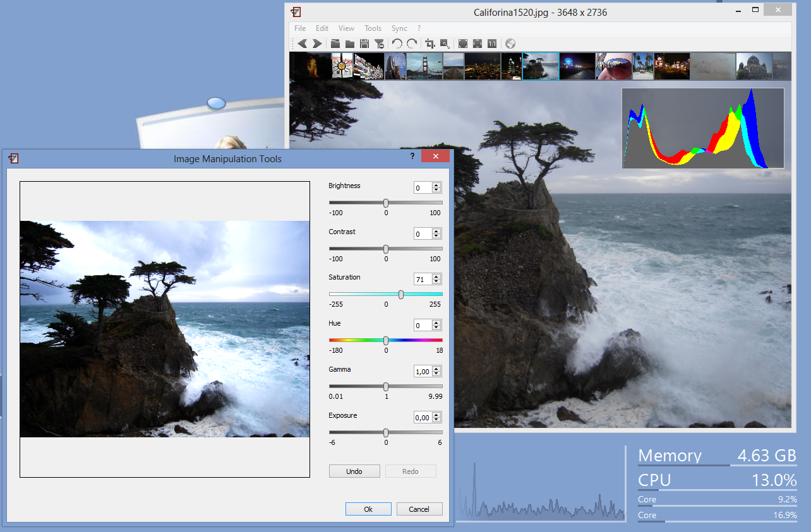Decrease Exposure using its down stepper arrow
The image size is (811, 532).
pos(436,420)
